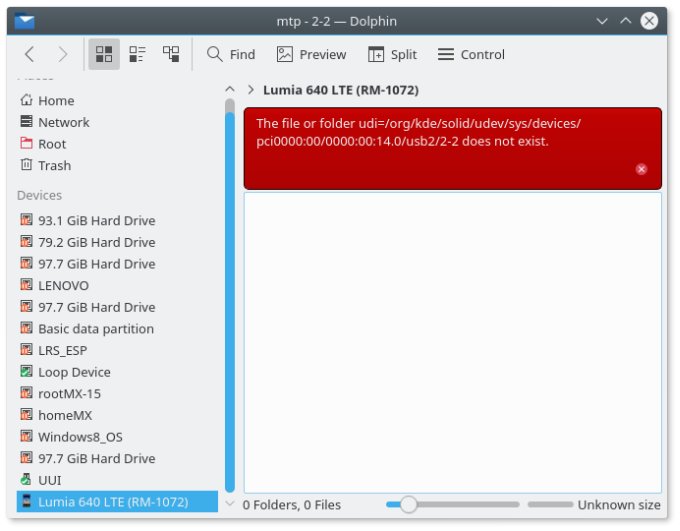Click the LENOVO drive icon
Image resolution: width=680 pixels, height=531 pixels.
click(x=26, y=284)
